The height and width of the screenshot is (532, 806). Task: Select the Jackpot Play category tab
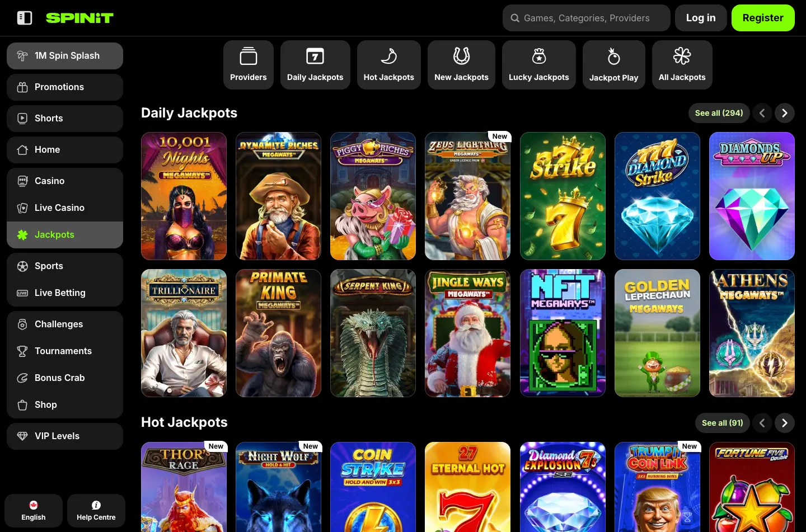click(x=614, y=65)
